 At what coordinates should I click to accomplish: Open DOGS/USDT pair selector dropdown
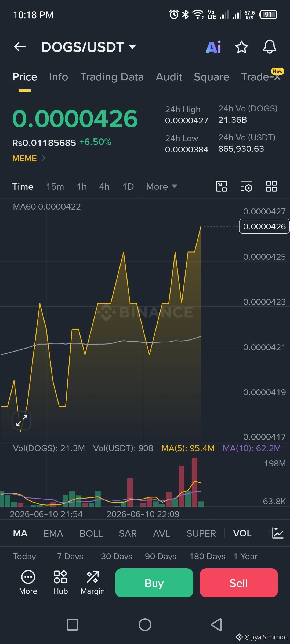(x=89, y=47)
